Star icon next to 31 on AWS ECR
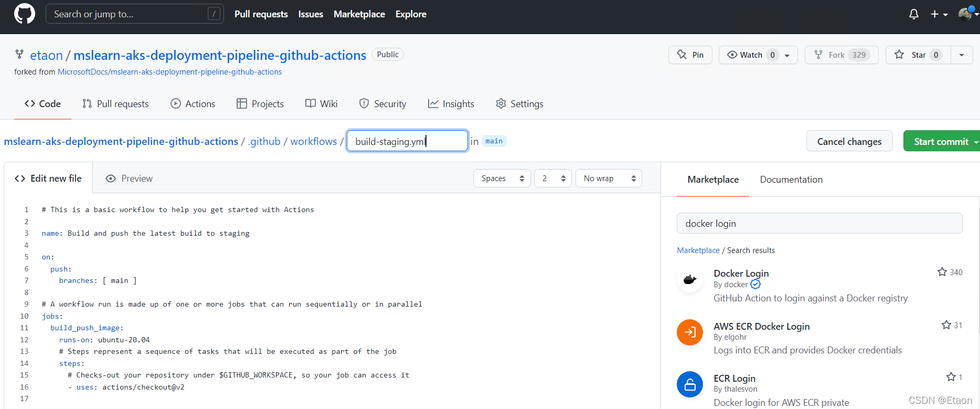This screenshot has width=980, height=409. click(946, 325)
